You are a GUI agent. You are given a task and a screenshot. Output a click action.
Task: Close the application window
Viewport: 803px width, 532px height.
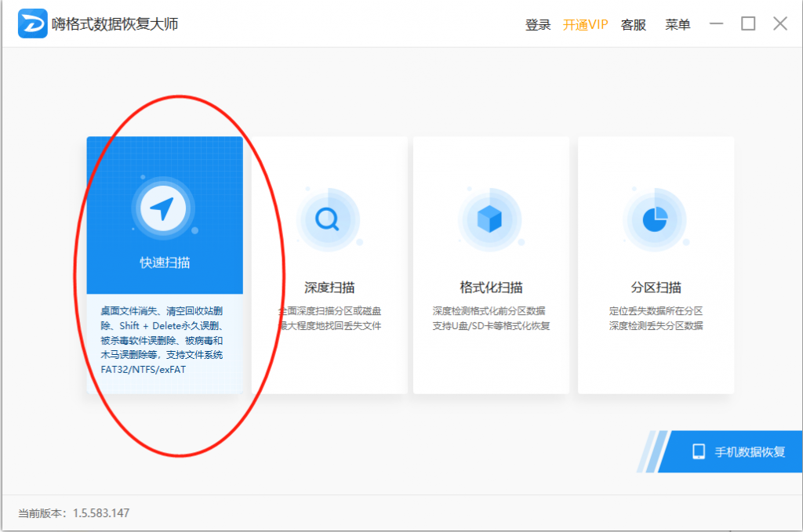(x=780, y=24)
